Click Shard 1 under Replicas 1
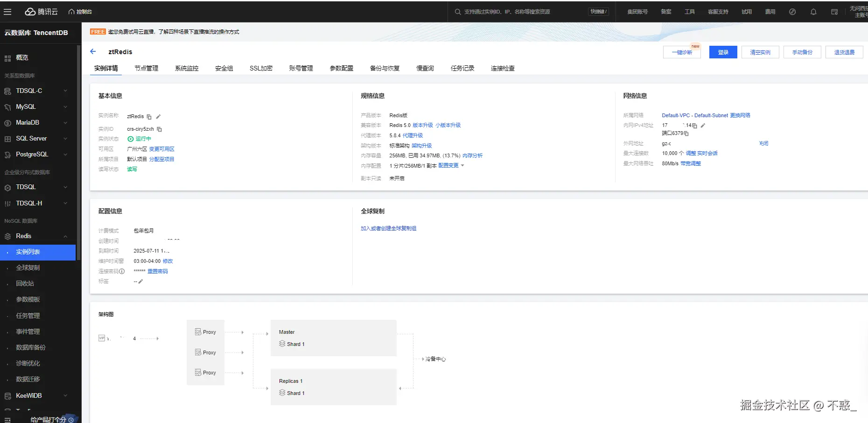 point(292,393)
